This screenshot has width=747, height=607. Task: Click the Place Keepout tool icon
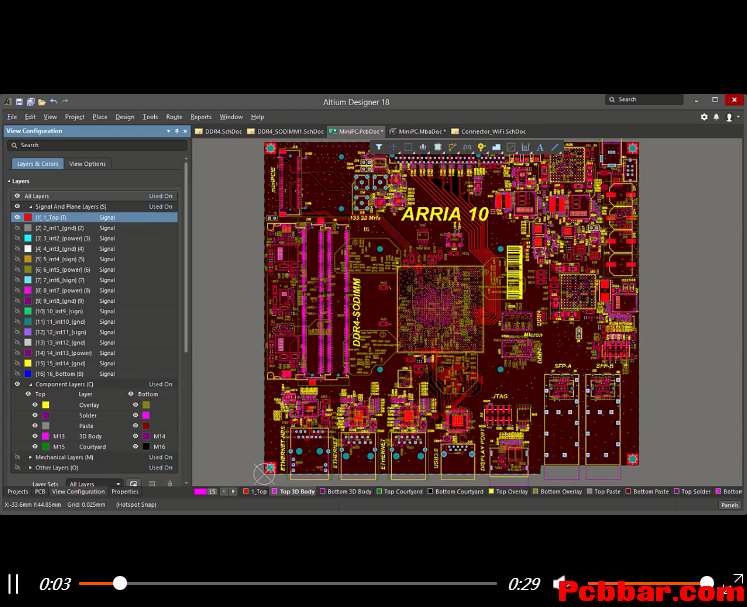click(511, 147)
